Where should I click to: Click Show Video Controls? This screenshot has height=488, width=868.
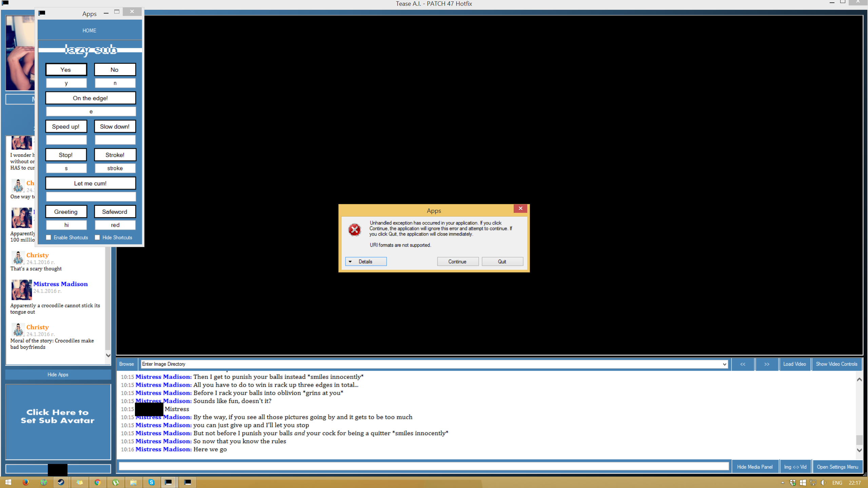837,364
